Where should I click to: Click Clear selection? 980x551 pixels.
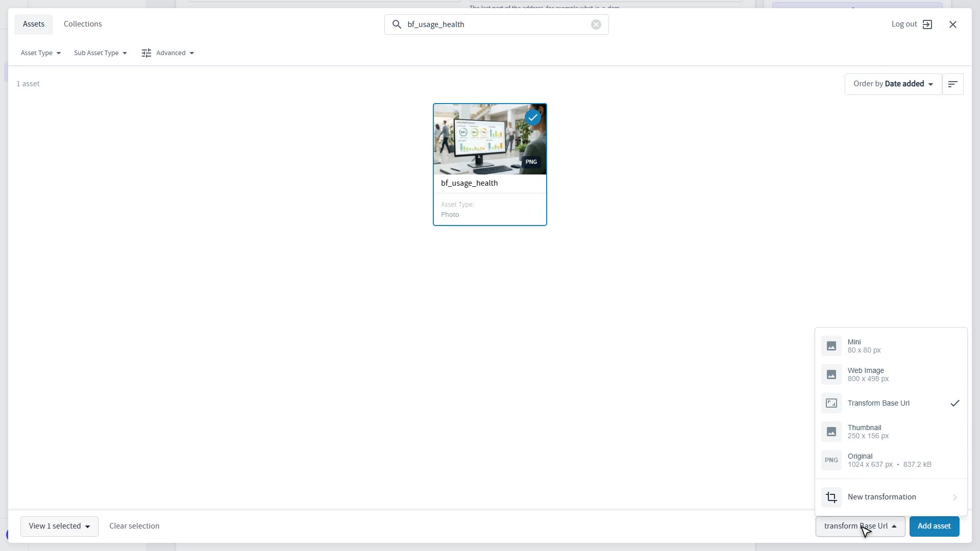click(x=134, y=526)
